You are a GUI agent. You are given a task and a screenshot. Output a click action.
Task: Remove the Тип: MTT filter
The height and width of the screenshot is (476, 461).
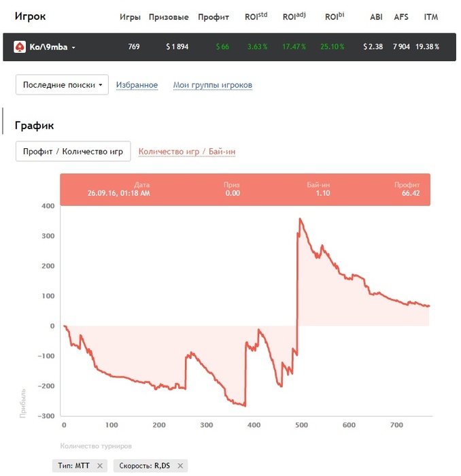point(100,466)
